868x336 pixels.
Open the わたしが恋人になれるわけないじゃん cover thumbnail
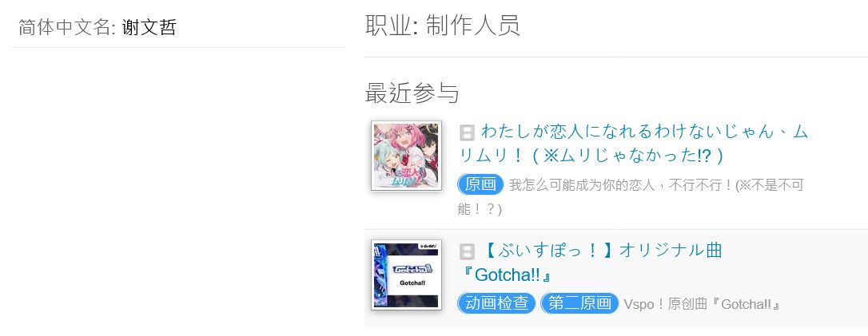406,156
